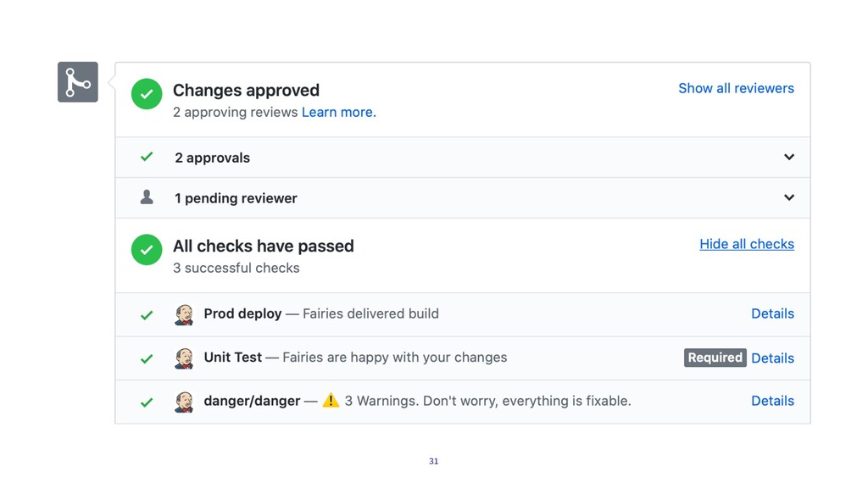Click the green All checks passed circle
This screenshot has width=868, height=488.
point(147,250)
